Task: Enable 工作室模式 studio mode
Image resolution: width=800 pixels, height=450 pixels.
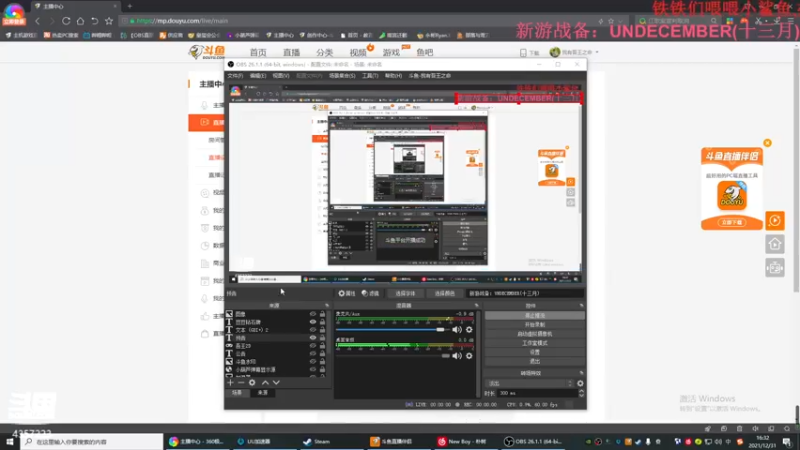Action: pos(534,343)
